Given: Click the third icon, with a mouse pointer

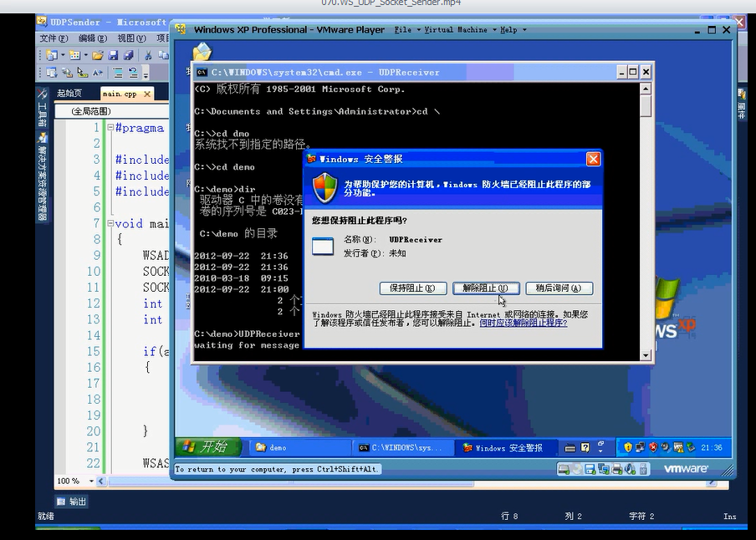Looking at the screenshot, I should [x=83, y=73].
